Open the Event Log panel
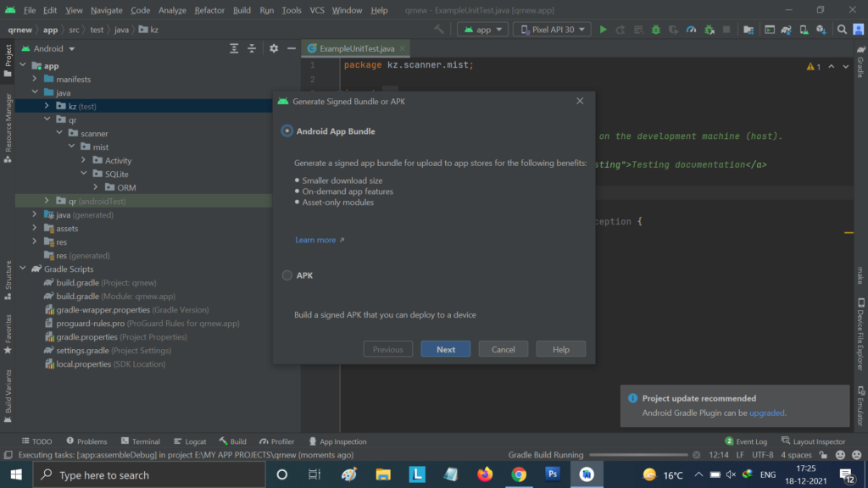Viewport: 868px width, 488px height. [x=746, y=441]
